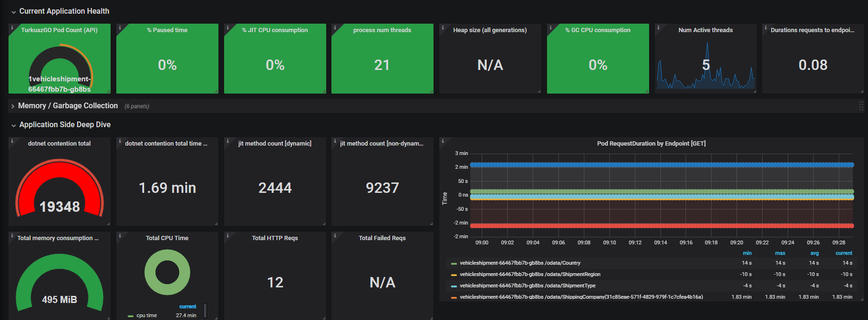
Task: Open info icon on dotnet contention total panel
Action: pyautogui.click(x=12, y=141)
